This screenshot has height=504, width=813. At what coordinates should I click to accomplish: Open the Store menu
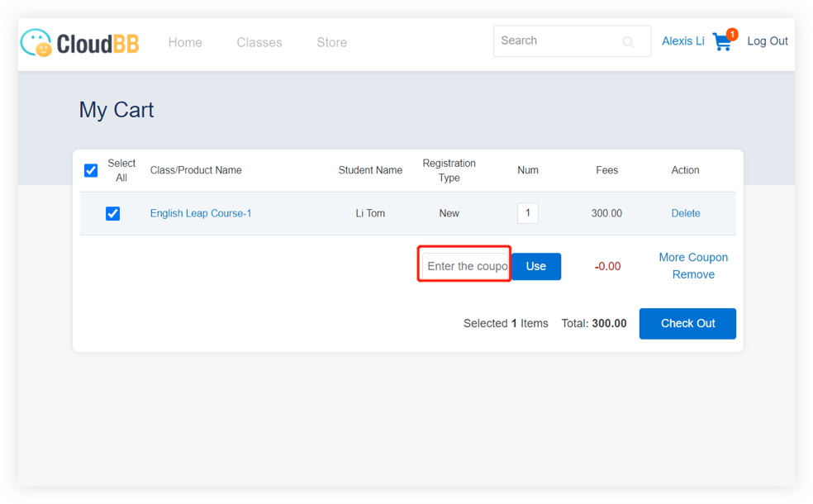(x=332, y=42)
